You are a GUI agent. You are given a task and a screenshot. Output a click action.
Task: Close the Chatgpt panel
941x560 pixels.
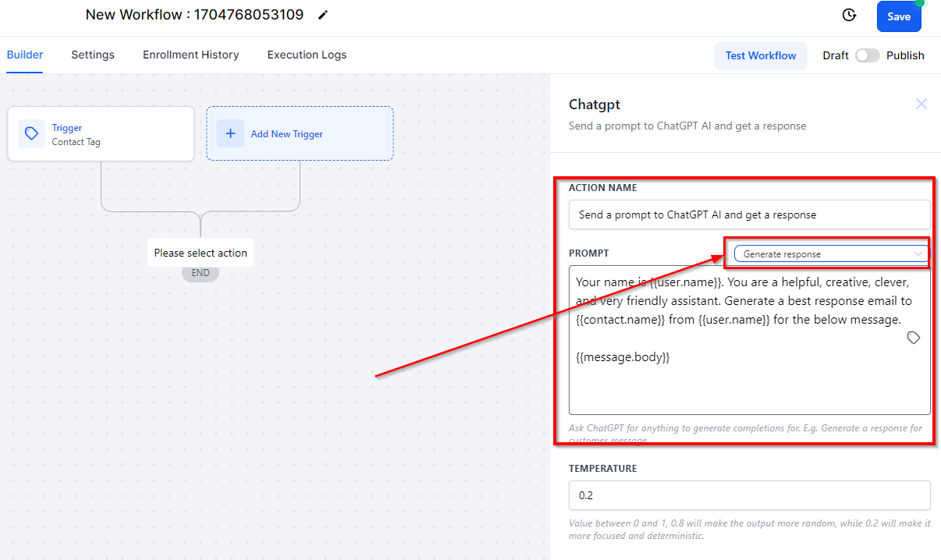tap(921, 104)
